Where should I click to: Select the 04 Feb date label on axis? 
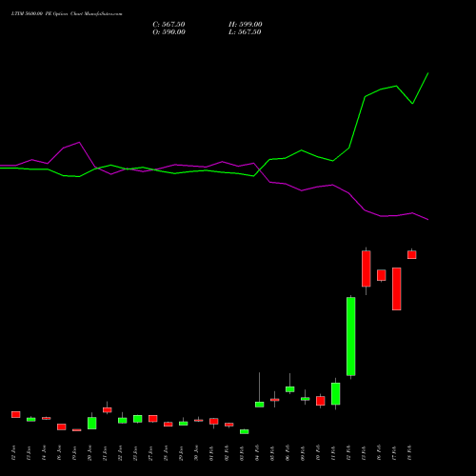click(258, 453)
